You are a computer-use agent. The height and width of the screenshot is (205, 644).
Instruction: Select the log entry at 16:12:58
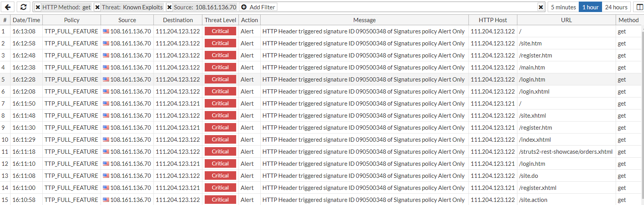[x=321, y=43]
